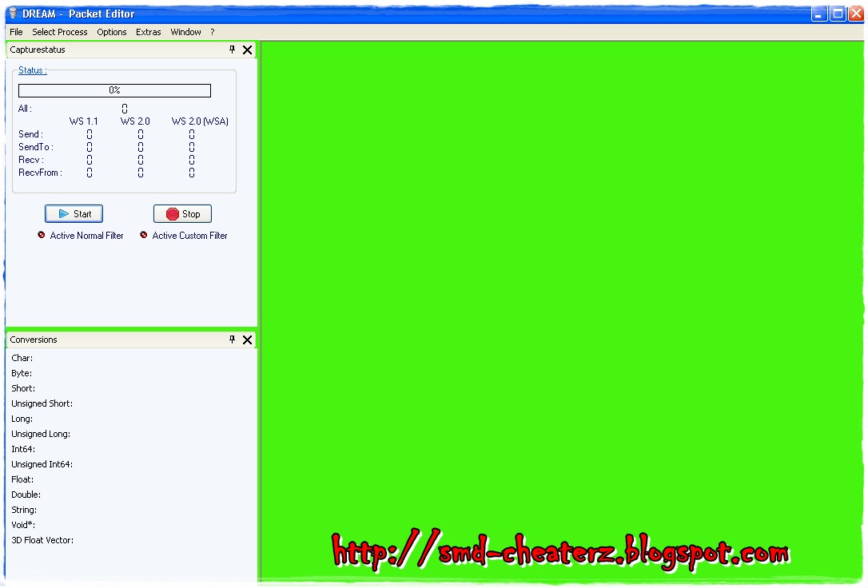Click the Unsigned Long: conversion row
This screenshot has width=868, height=588.
tap(41, 435)
